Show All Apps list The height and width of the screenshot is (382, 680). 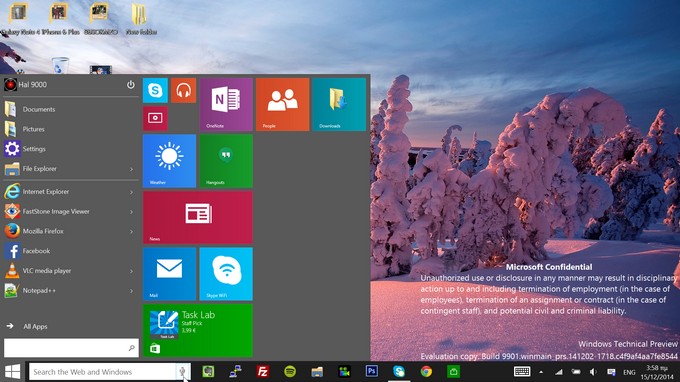[x=27, y=326]
